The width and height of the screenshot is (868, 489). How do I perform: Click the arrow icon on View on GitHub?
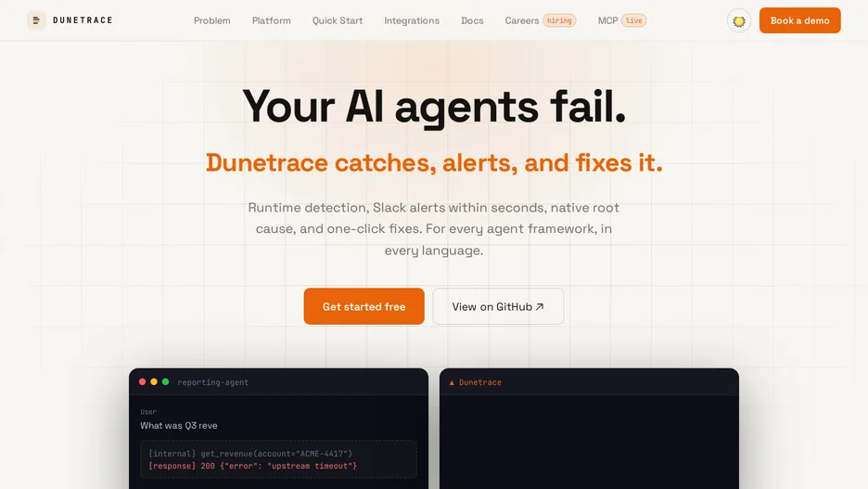(x=540, y=306)
